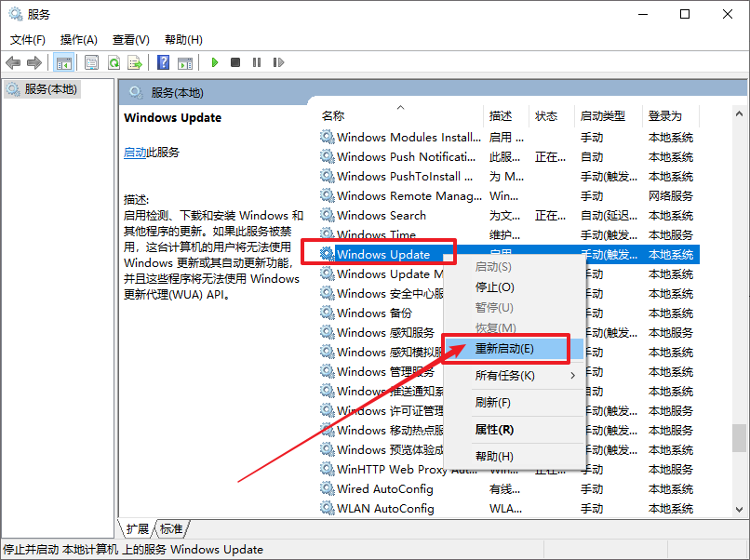Image resolution: width=750 pixels, height=560 pixels.
Task: Click the Stop Service square icon
Action: [235, 62]
